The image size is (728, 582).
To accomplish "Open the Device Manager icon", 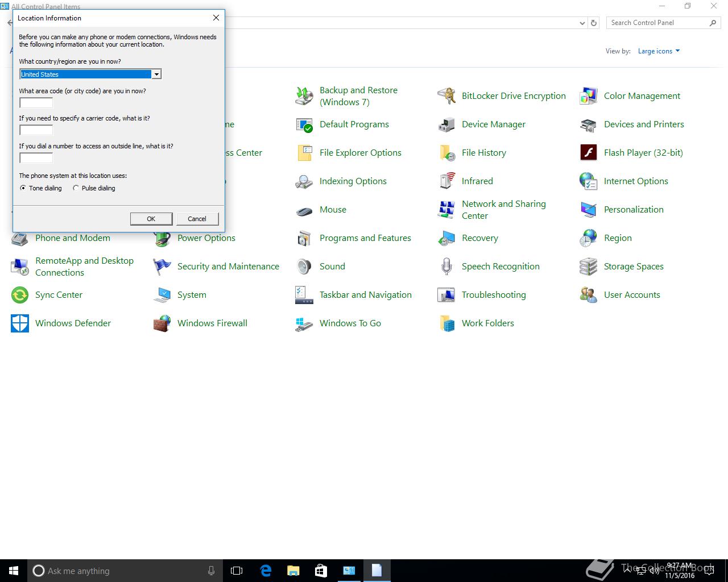I will pyautogui.click(x=446, y=124).
